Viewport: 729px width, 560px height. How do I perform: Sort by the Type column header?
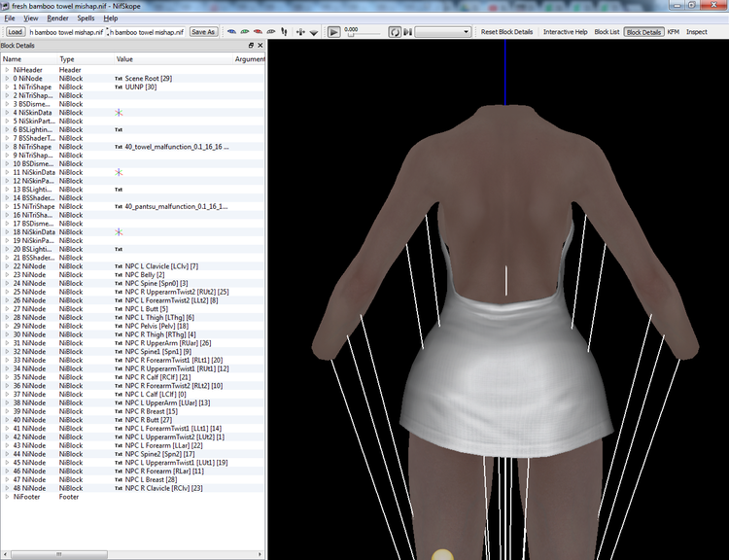point(86,59)
